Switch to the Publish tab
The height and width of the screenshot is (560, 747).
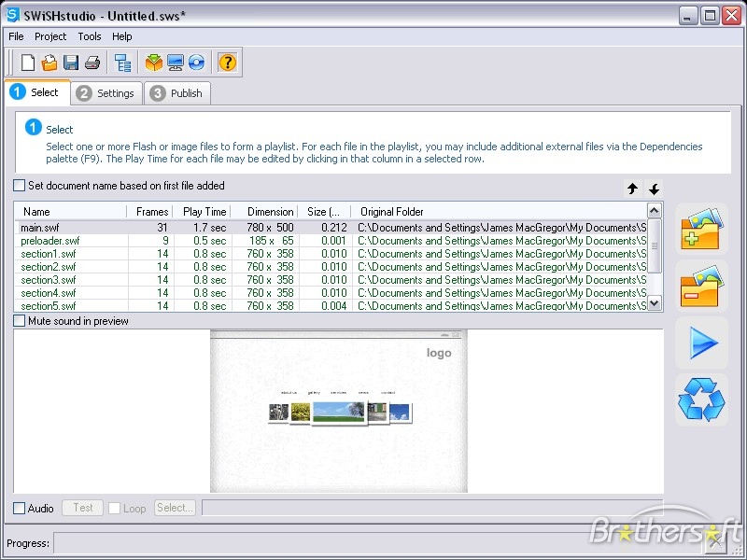pyautogui.click(x=177, y=92)
